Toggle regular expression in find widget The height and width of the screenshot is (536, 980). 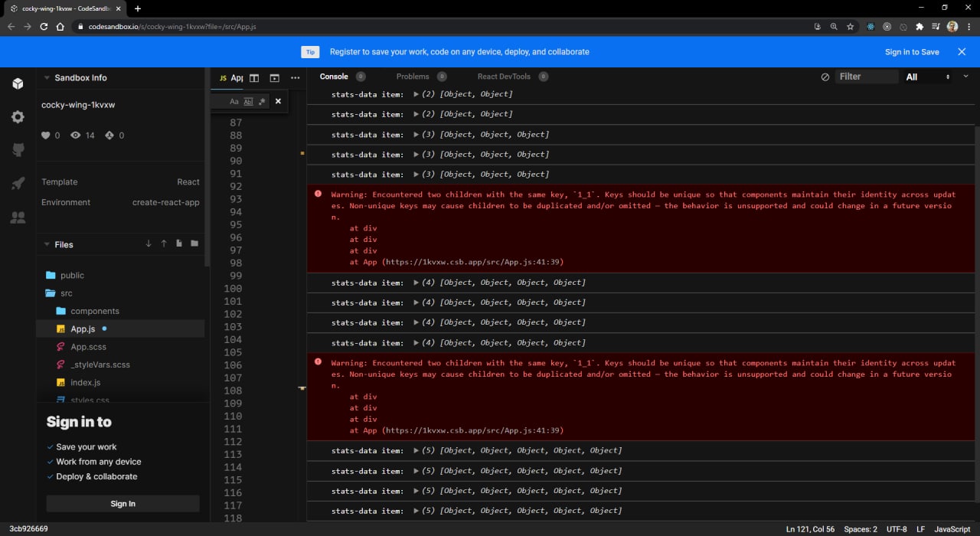tap(262, 101)
